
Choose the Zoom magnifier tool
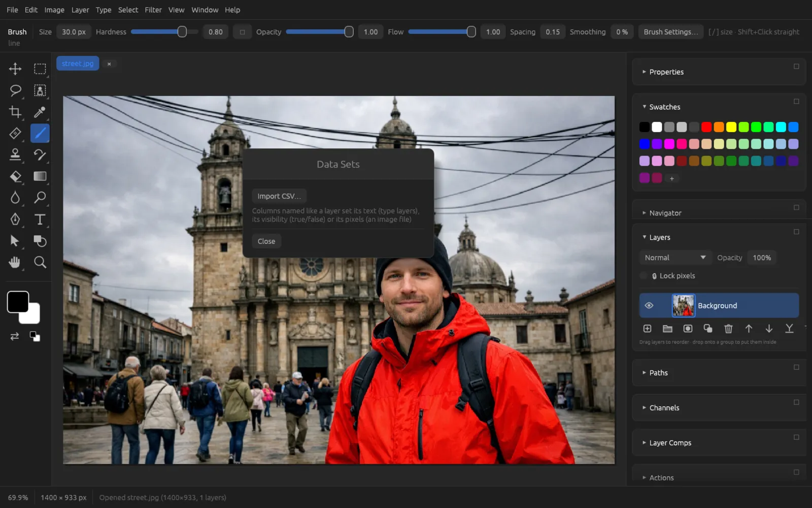coord(40,262)
